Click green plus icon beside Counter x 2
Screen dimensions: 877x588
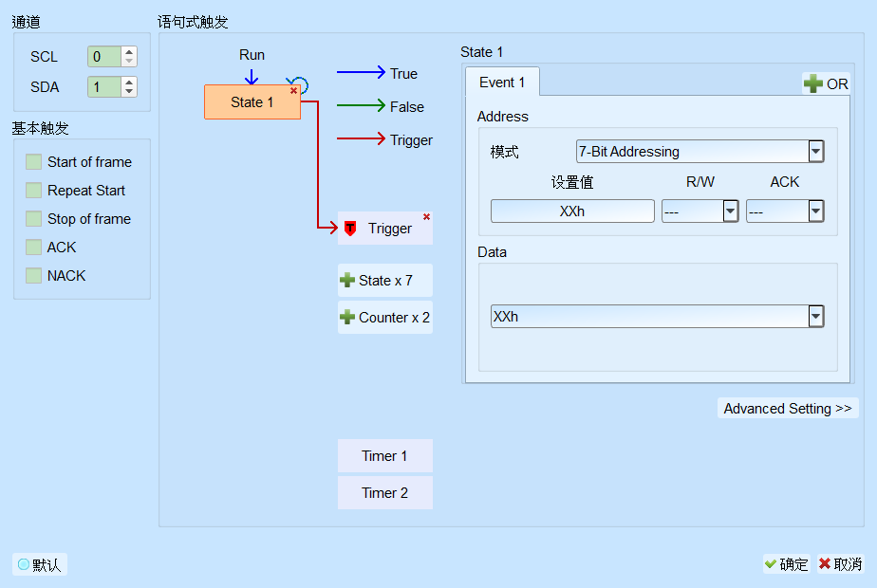[347, 317]
